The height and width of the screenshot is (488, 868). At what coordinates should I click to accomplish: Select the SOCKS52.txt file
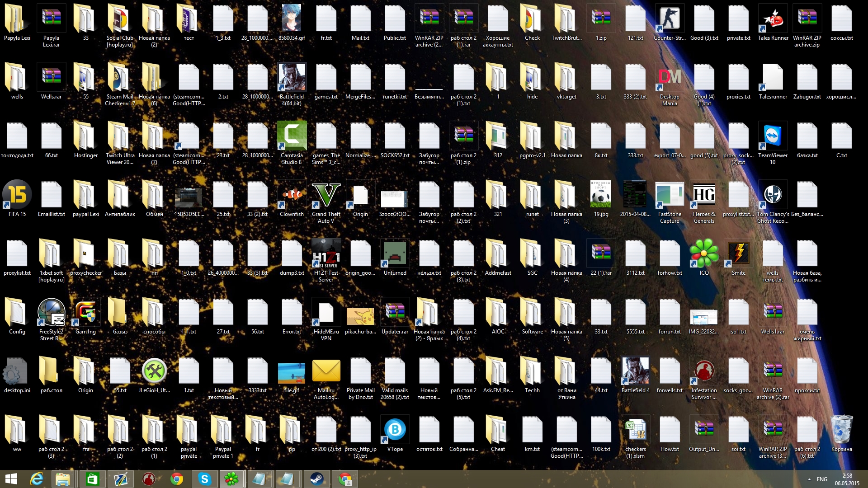pyautogui.click(x=395, y=136)
